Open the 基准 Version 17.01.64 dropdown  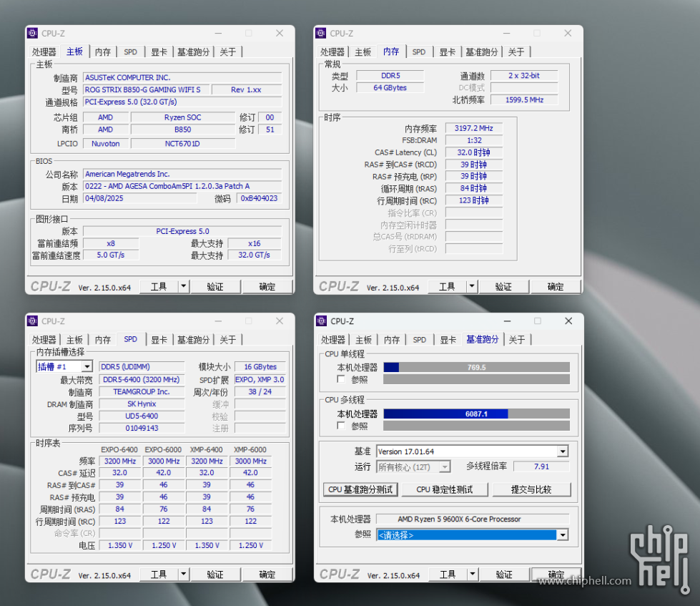563,451
